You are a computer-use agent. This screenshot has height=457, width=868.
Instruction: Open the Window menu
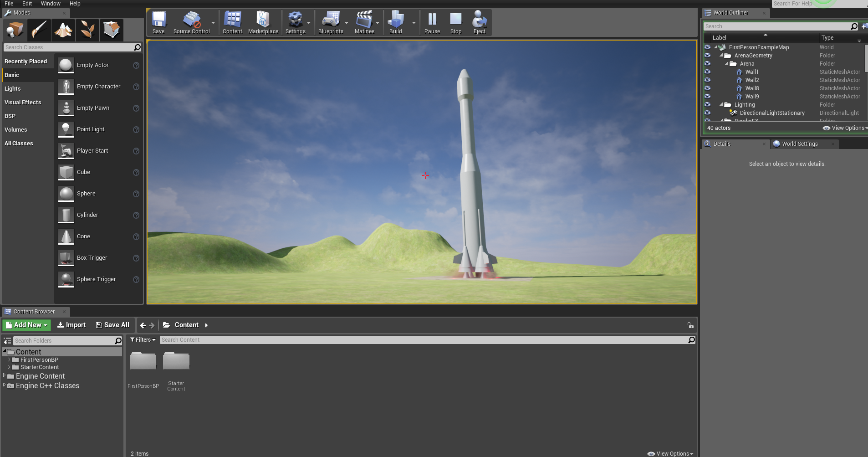coord(51,4)
